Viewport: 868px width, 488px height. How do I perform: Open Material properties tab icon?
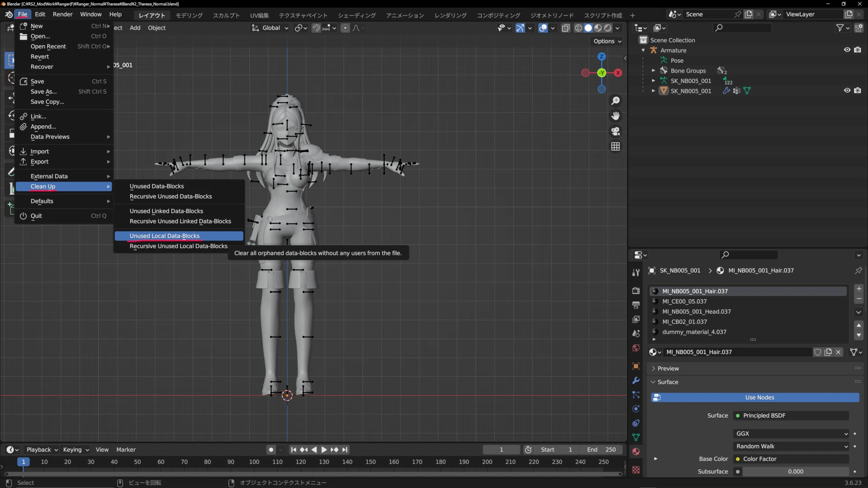(636, 451)
